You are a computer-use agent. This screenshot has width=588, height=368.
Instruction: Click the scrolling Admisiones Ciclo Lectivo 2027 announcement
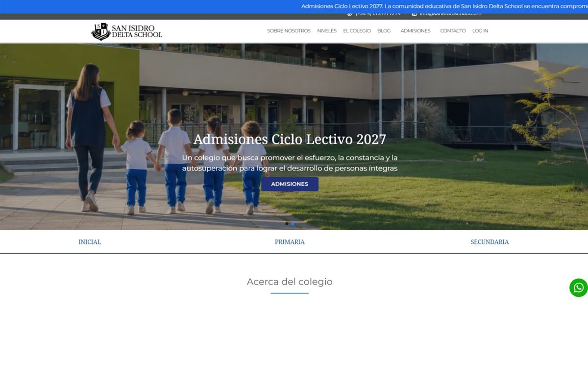coord(444,6)
